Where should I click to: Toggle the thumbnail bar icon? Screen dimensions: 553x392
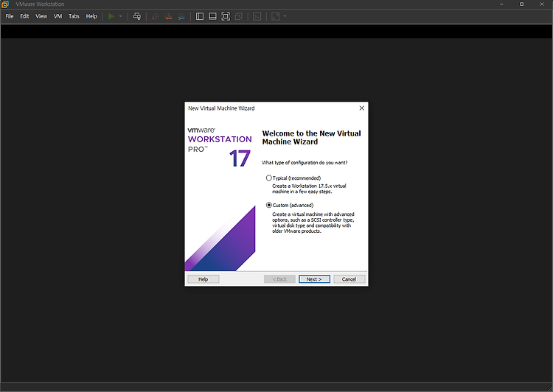[x=212, y=16]
